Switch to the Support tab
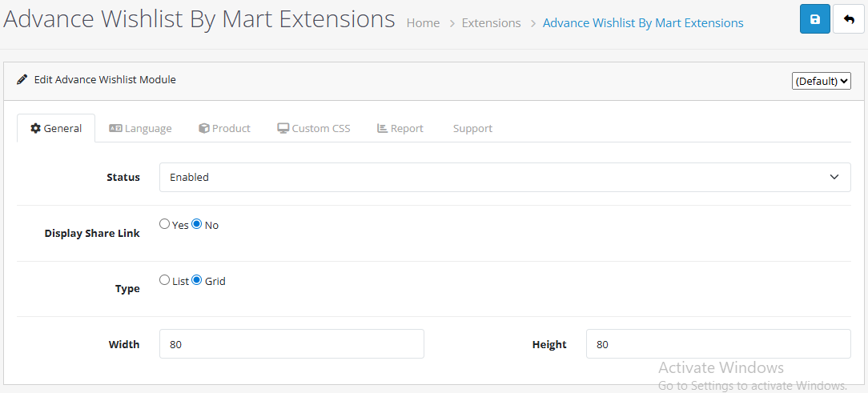The image size is (868, 393). (472, 128)
